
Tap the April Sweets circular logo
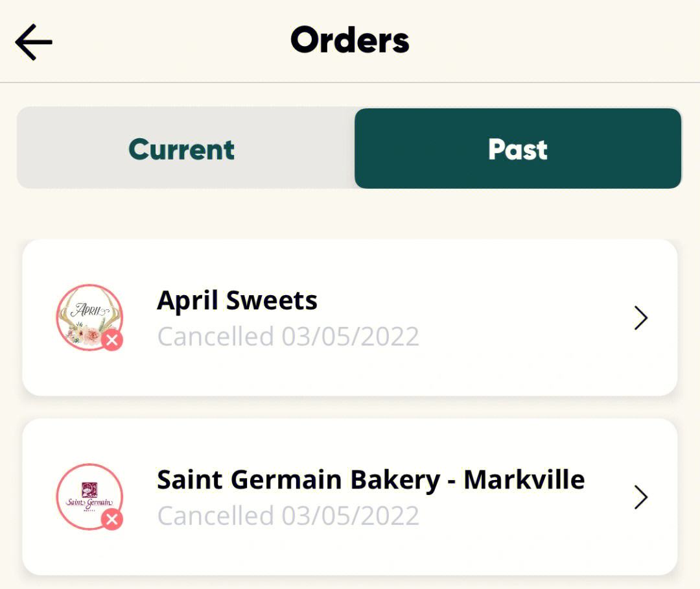tap(89, 317)
